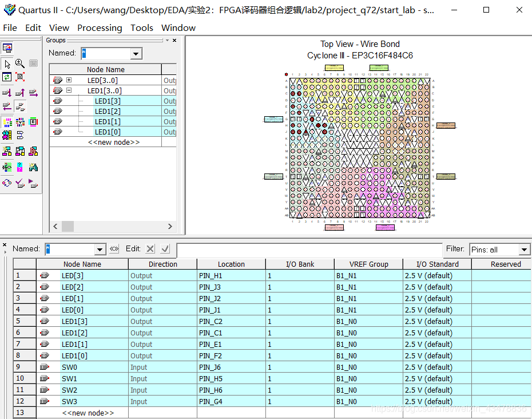Image resolution: width=532 pixels, height=419 pixels.
Task: Click the binoculars Find icon
Action: pyautogui.click(x=33, y=167)
